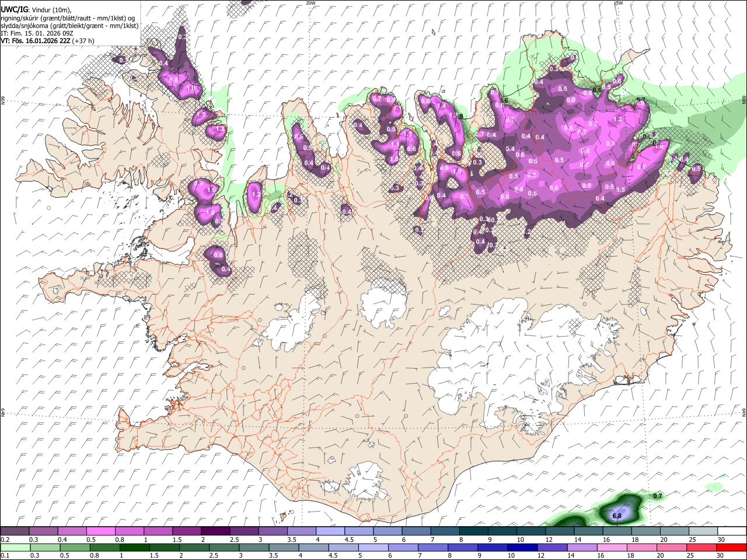The image size is (747, 560).
Task: Pick the top-row legend swatch between 2 and 2.5
Action: coord(215,531)
